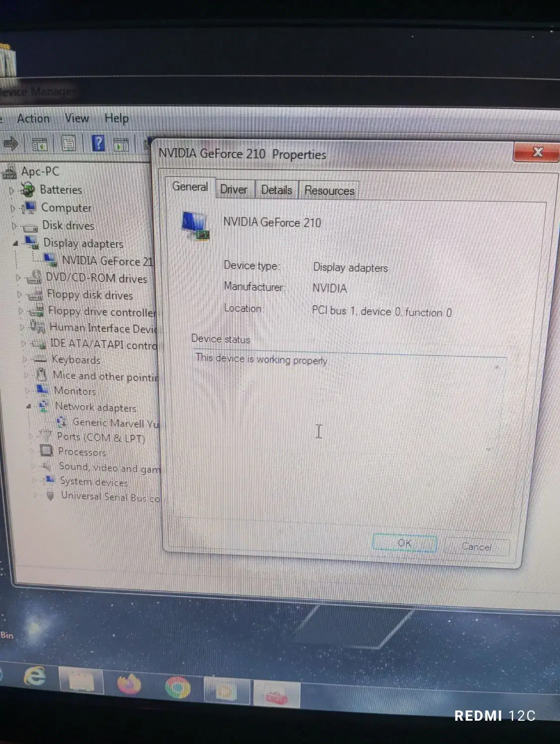Select the Apc-PC root node
560x744 pixels.
click(40, 172)
